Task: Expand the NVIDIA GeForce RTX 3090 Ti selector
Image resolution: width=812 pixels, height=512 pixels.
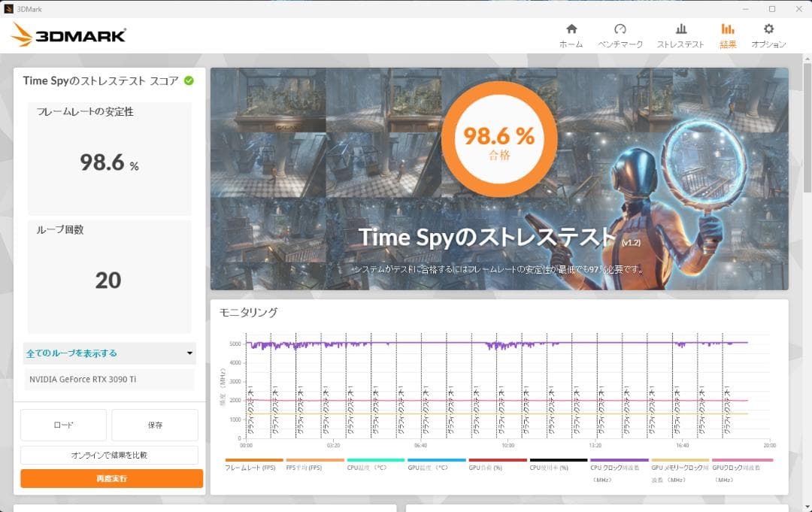Action: [x=109, y=380]
